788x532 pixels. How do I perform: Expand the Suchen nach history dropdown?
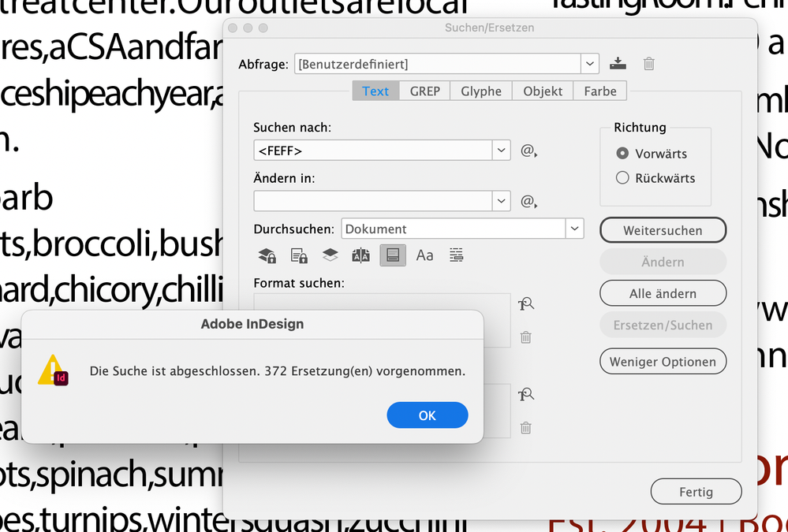pos(501,151)
